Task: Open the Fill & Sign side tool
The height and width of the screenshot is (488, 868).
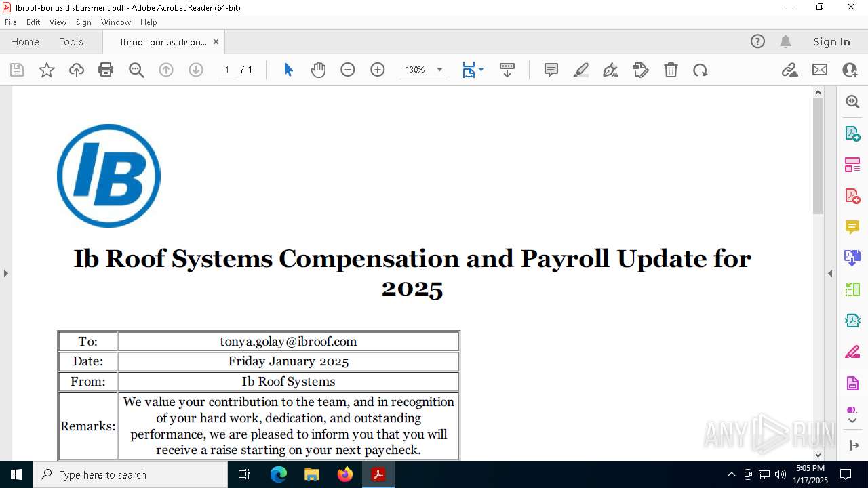Action: [852, 352]
